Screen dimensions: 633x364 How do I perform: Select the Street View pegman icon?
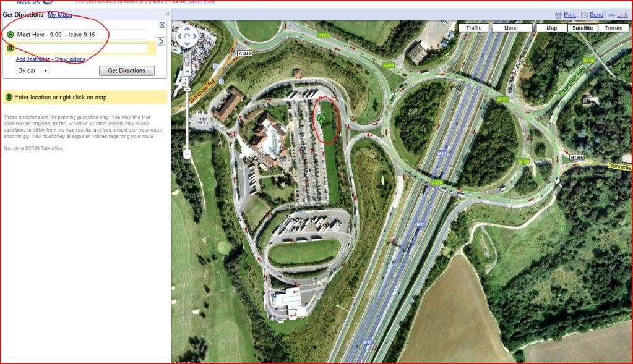187,60
